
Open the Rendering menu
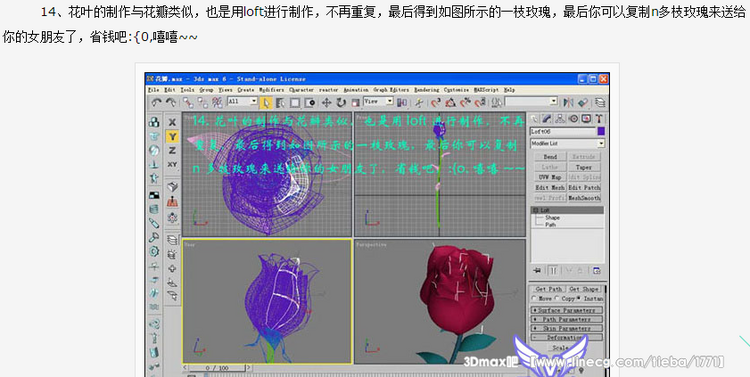click(x=427, y=89)
